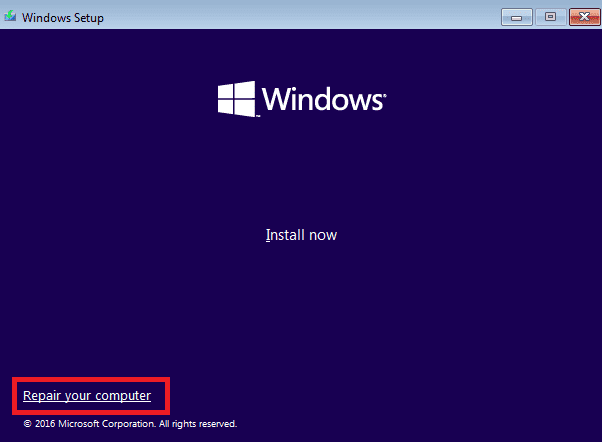
Task: Minimize the Windows Setup window
Action: [517, 17]
